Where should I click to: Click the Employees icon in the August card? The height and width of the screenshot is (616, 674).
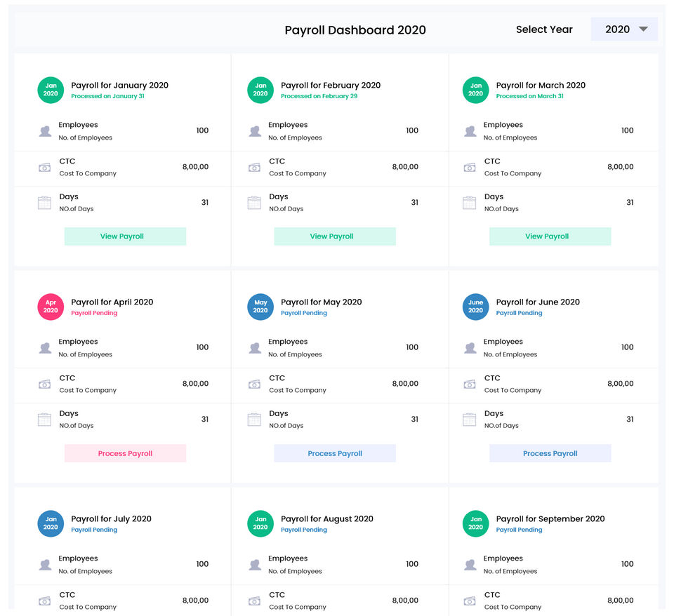pyautogui.click(x=255, y=565)
